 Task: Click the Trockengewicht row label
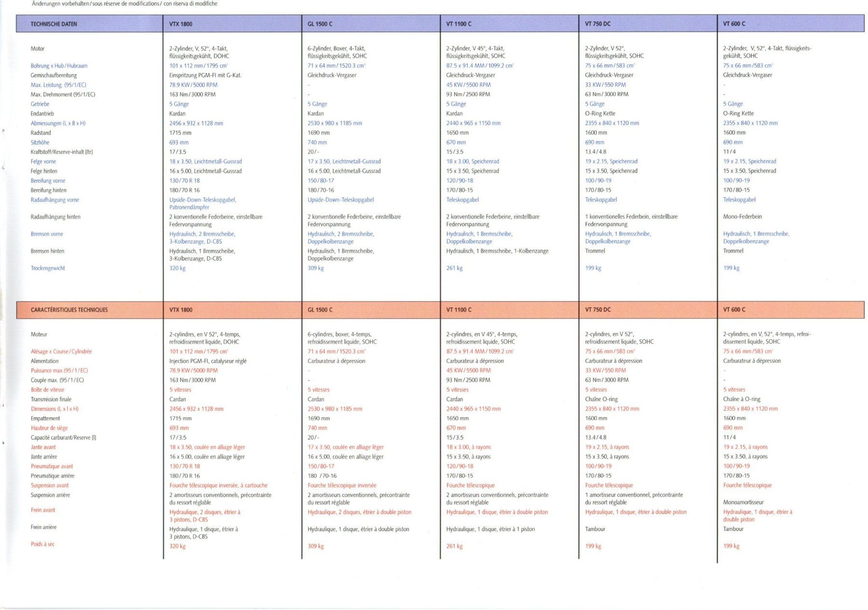pos(48,268)
